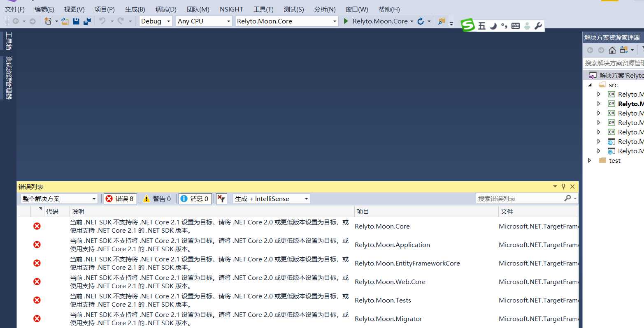Click the red error icon on Relyto.Moon.Tests row
The height and width of the screenshot is (328, 644).
(x=37, y=300)
